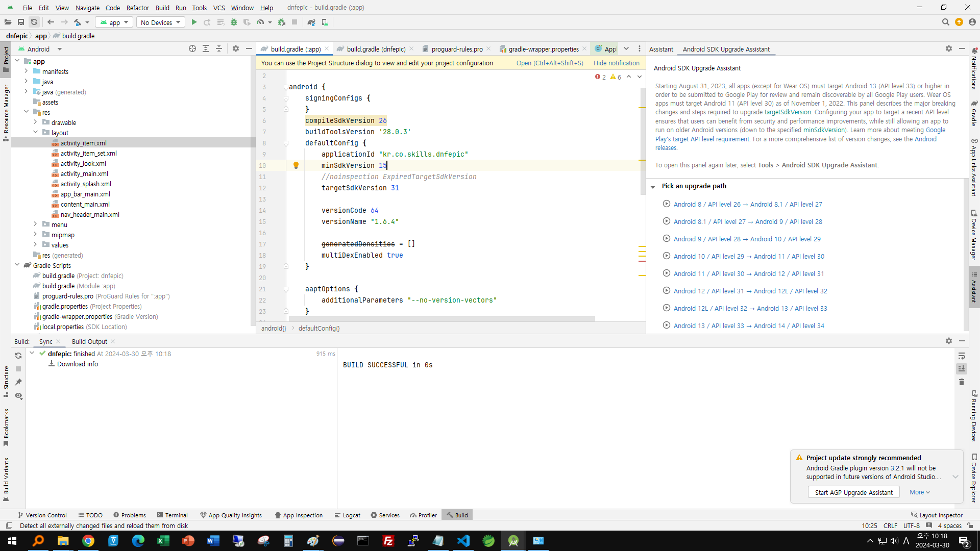Toggle pin tab in Build panel

pyautogui.click(x=18, y=382)
